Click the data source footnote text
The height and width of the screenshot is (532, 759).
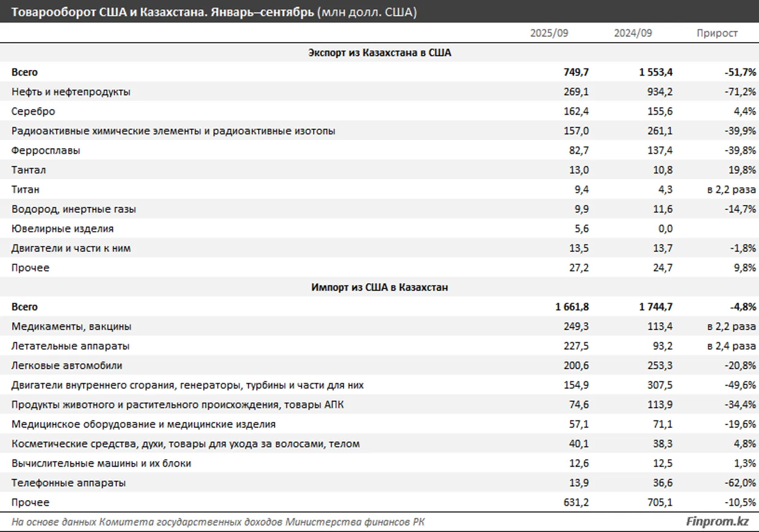tap(218, 522)
